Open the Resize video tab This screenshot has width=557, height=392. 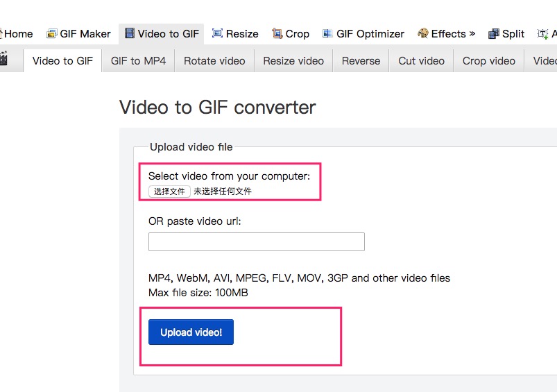point(293,61)
